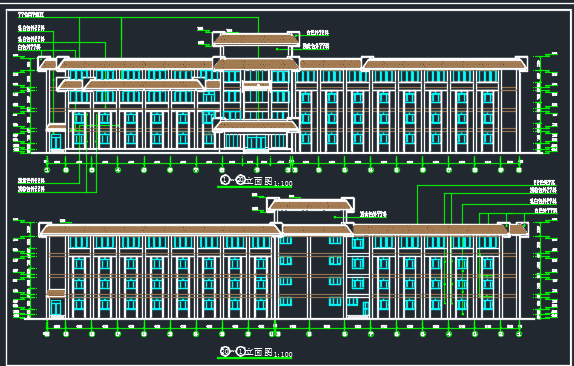The height and width of the screenshot is (366, 574).
Task: Click the 1:100 scale text under the lower elevation
Action: 283,354
